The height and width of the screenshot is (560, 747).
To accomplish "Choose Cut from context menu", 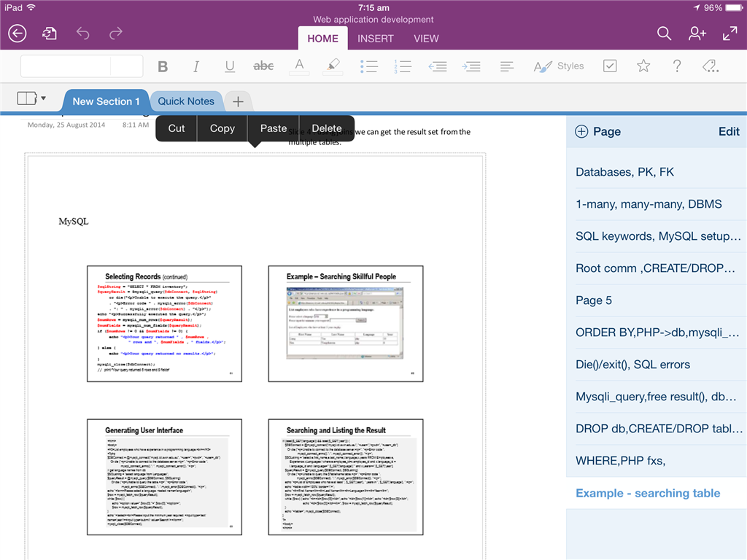I will point(177,128).
